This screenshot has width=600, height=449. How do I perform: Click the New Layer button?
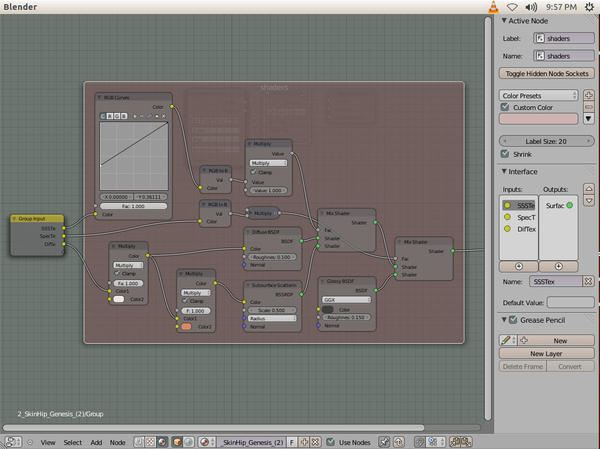coord(545,353)
